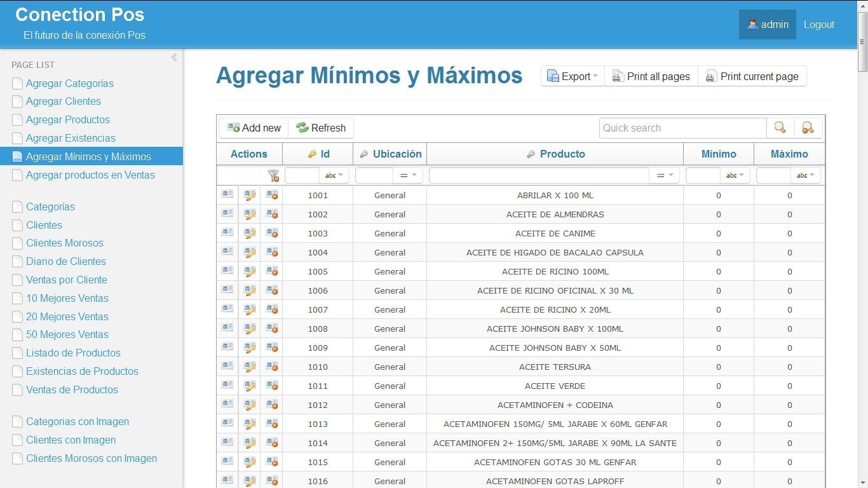Open detail view of product 1016
868x488 pixels.
[227, 481]
